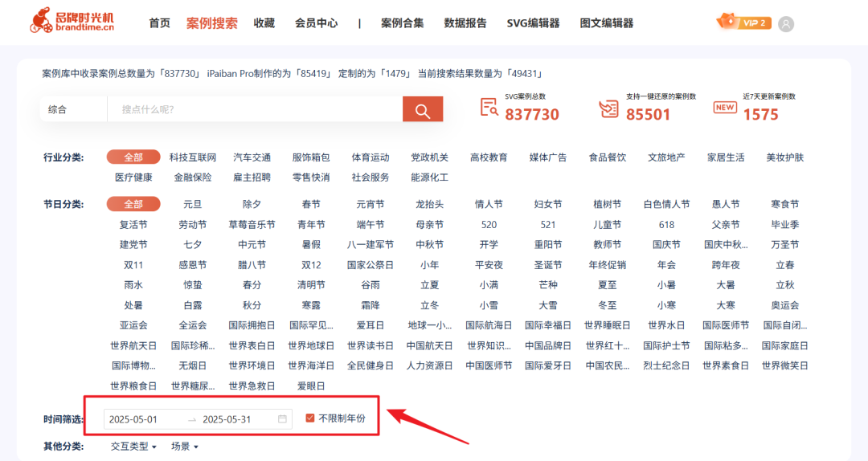The width and height of the screenshot is (868, 461).
Task: Select 全部 under 行业分类
Action: (133, 157)
